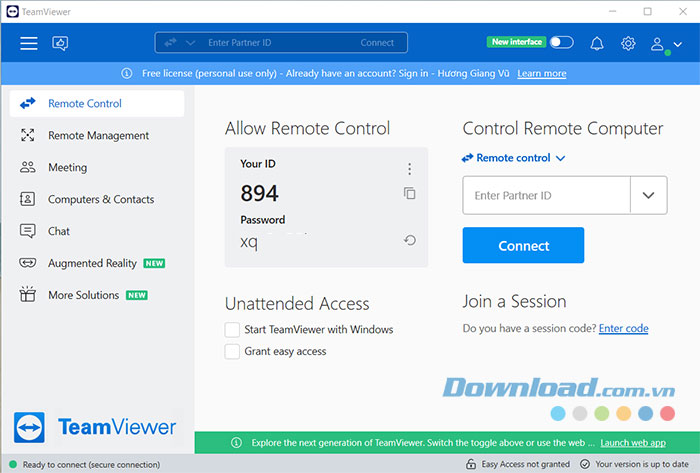Regenerate password with refresh icon
Image resolution: width=700 pixels, height=473 pixels.
click(x=409, y=240)
